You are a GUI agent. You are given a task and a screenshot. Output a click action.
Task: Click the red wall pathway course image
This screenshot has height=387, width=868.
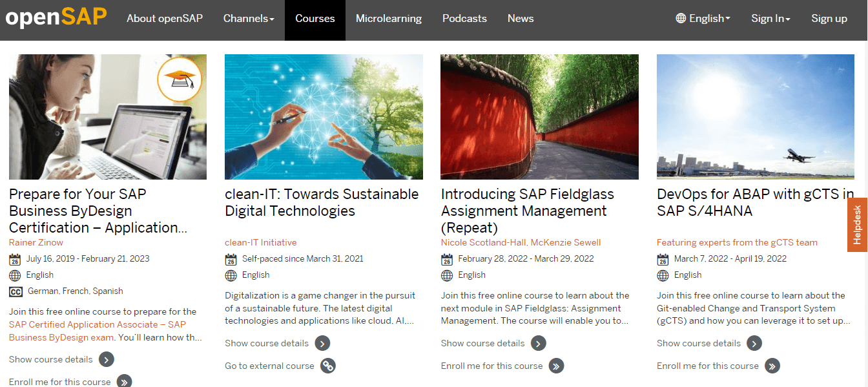click(539, 117)
